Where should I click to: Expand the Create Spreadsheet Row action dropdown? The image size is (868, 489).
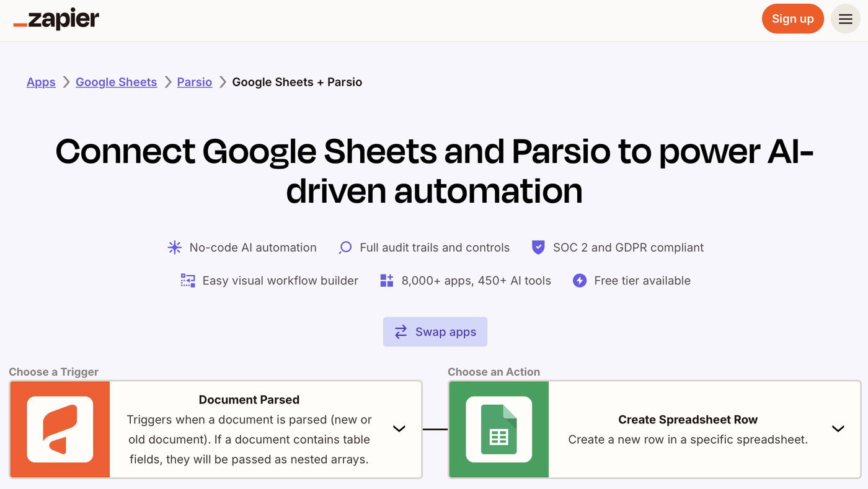pyautogui.click(x=838, y=429)
